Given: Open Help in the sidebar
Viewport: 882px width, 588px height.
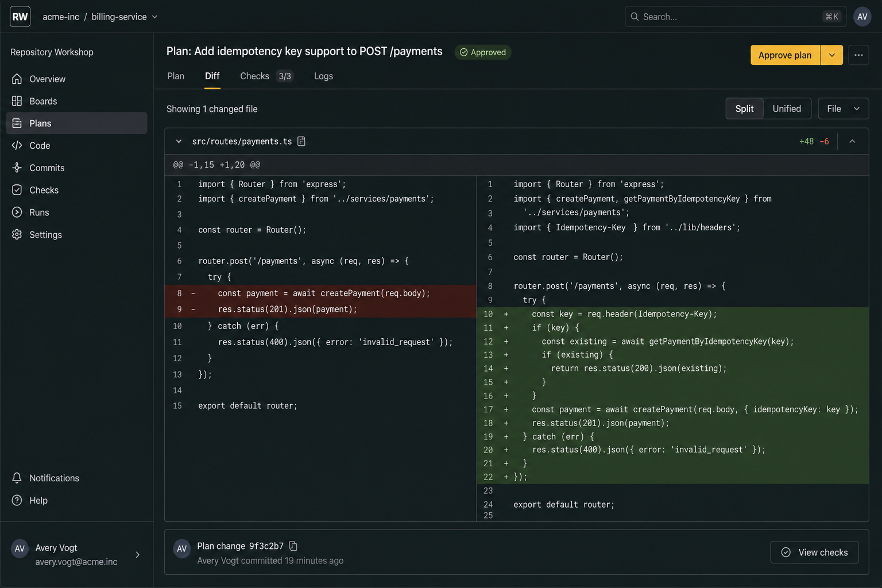Looking at the screenshot, I should [x=76, y=500].
